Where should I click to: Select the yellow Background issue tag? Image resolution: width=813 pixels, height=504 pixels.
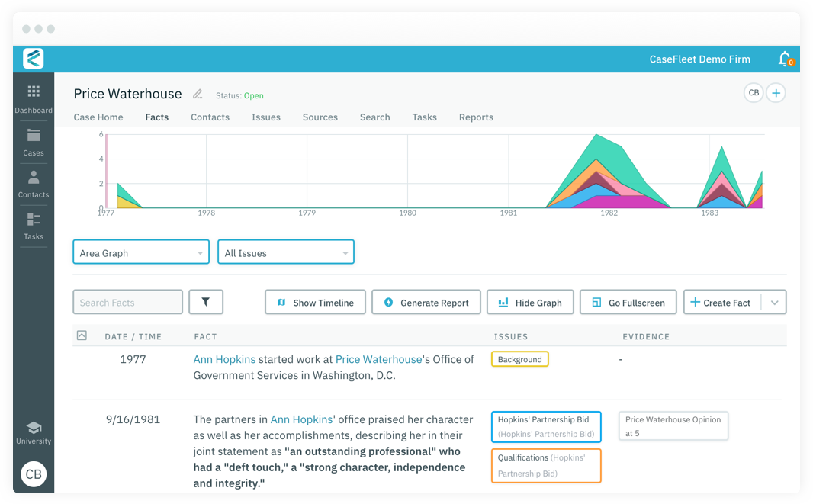click(519, 359)
